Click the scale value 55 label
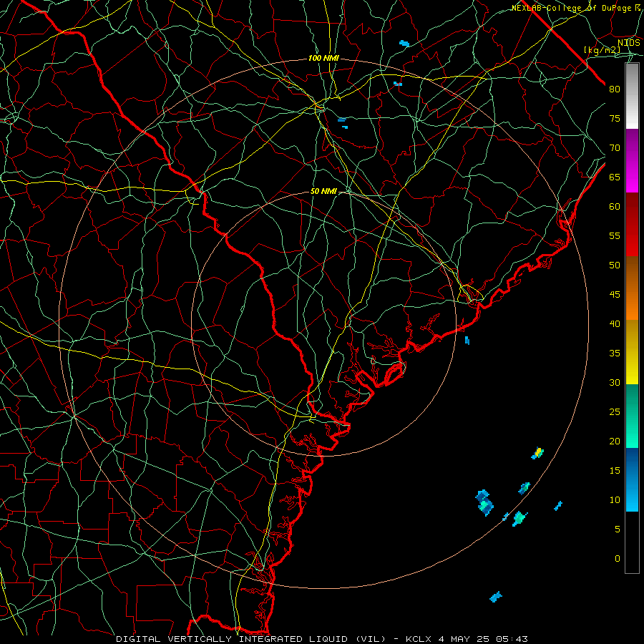The width and height of the screenshot is (644, 644). tap(615, 235)
